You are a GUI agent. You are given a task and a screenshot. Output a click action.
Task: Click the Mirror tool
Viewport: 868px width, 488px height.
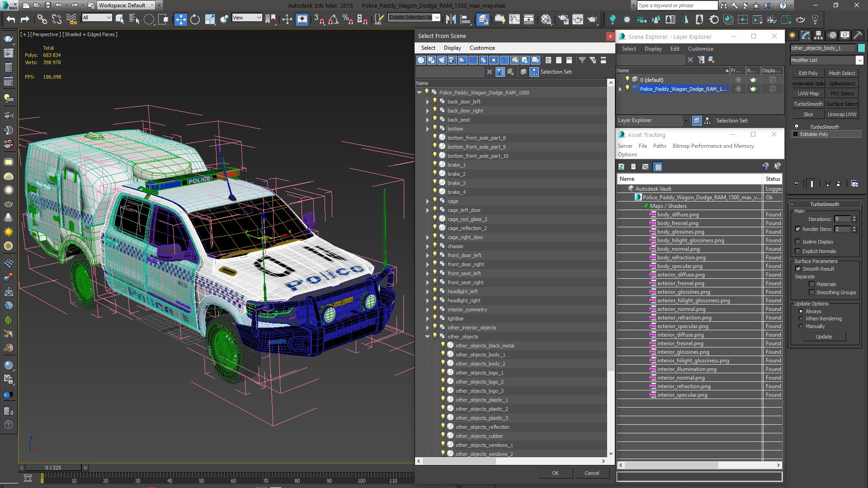point(451,19)
